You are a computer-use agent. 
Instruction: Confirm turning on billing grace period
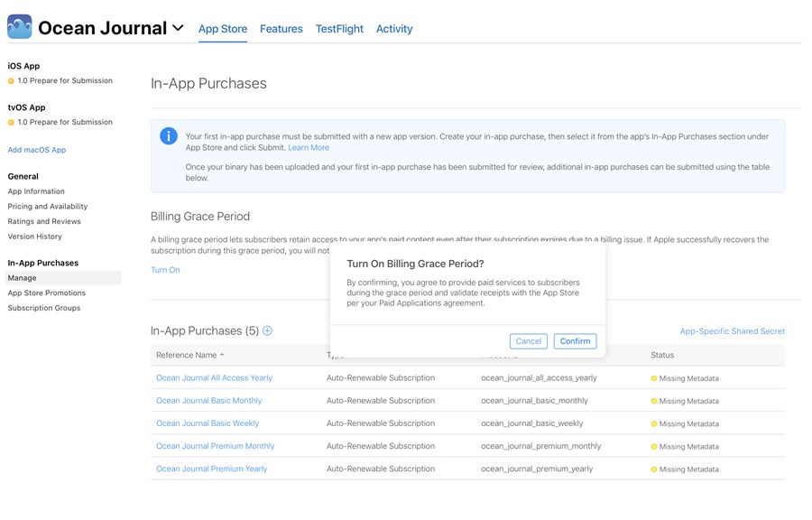pyautogui.click(x=575, y=341)
